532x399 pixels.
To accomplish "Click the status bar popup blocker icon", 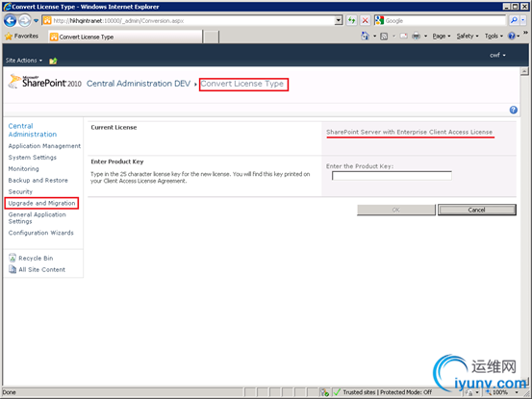I will tap(324, 392).
